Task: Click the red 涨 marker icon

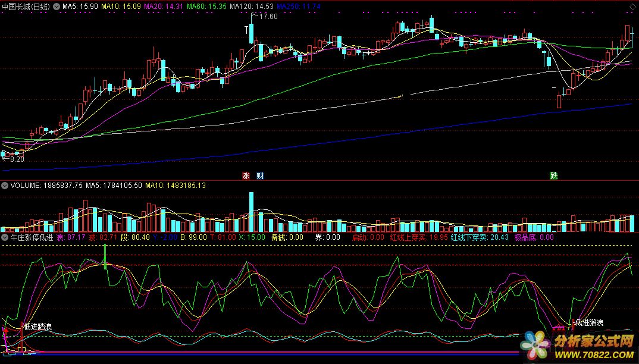Action: [x=246, y=175]
